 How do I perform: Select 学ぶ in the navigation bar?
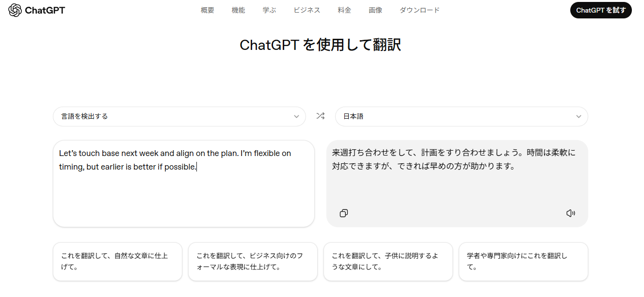coord(269,10)
